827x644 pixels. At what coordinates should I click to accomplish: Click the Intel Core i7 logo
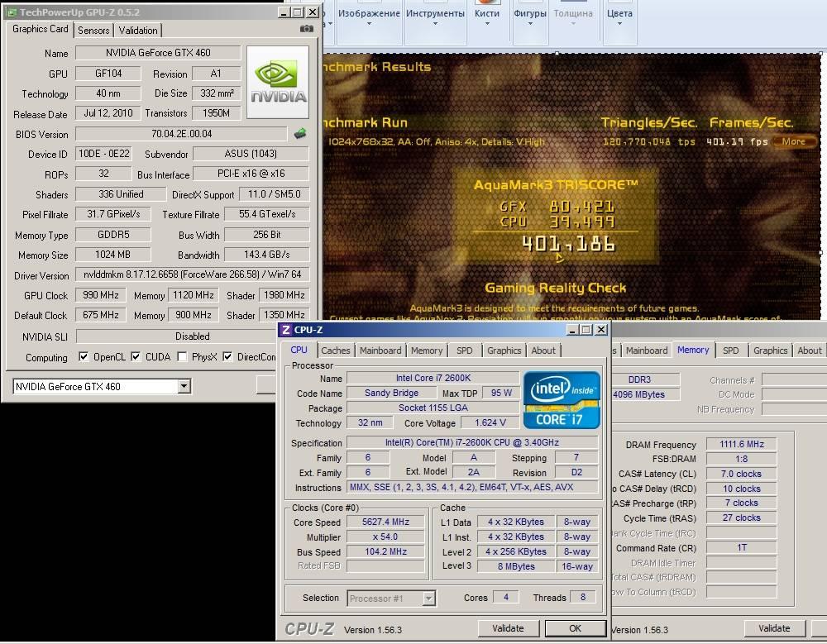[562, 400]
